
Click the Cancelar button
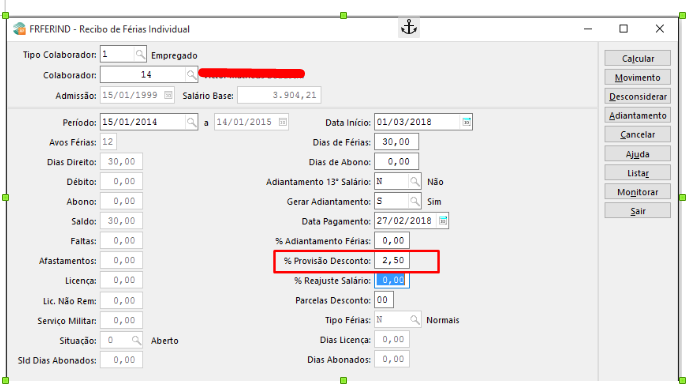(638, 135)
